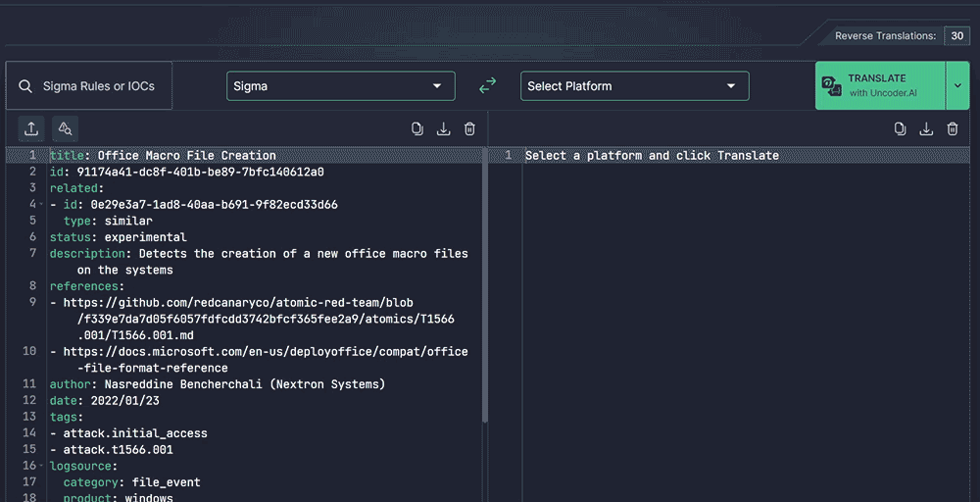Screen dimensions: 980x502
Task: Click the rule search icon beside upload
Action: pyautogui.click(x=65, y=128)
